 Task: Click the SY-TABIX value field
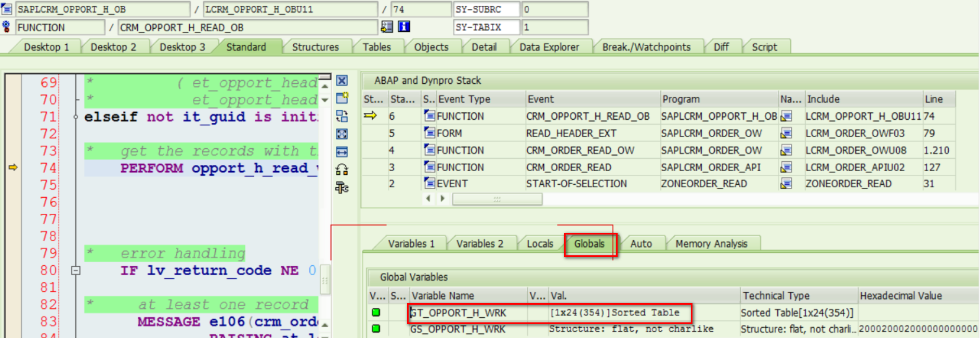click(555, 27)
